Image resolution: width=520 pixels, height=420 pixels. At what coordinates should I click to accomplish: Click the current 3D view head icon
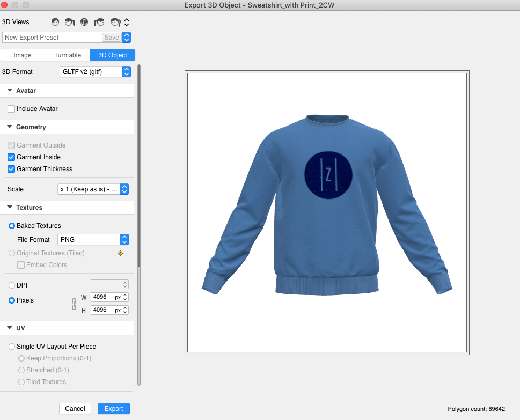pos(115,22)
